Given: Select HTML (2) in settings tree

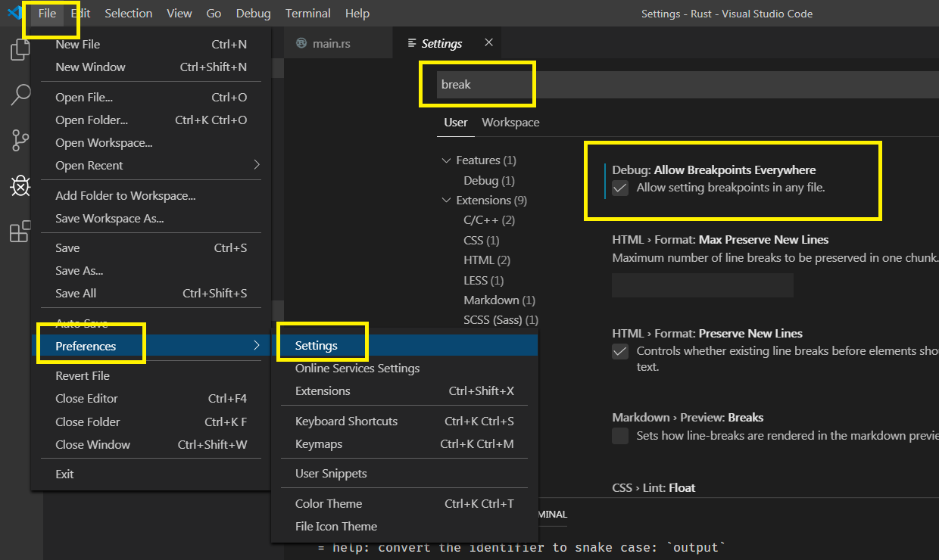Looking at the screenshot, I should coord(487,260).
